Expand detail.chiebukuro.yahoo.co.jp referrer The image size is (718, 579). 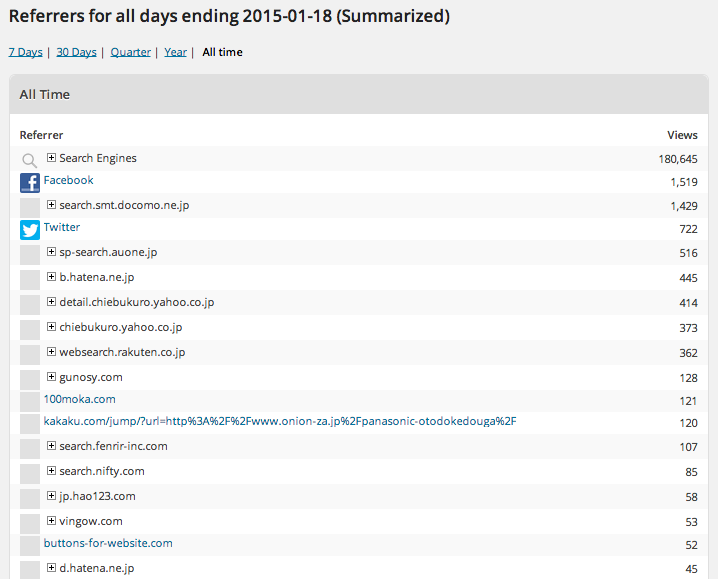[51, 302]
